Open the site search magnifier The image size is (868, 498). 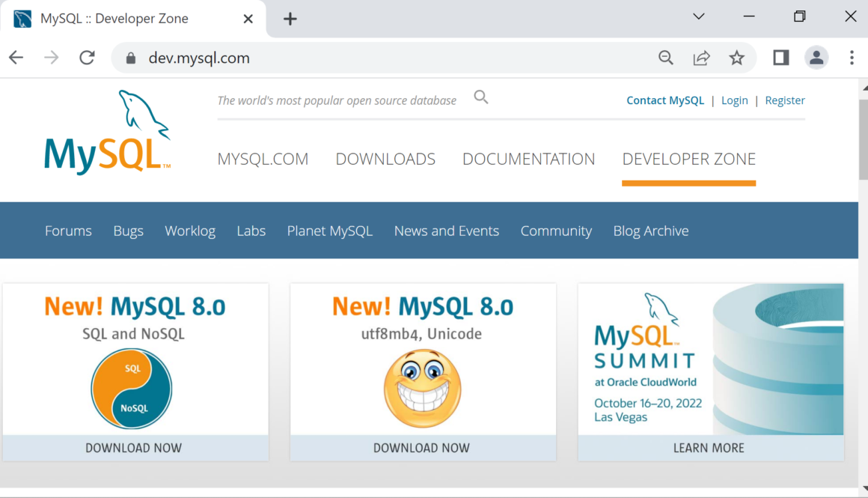pos(481,97)
